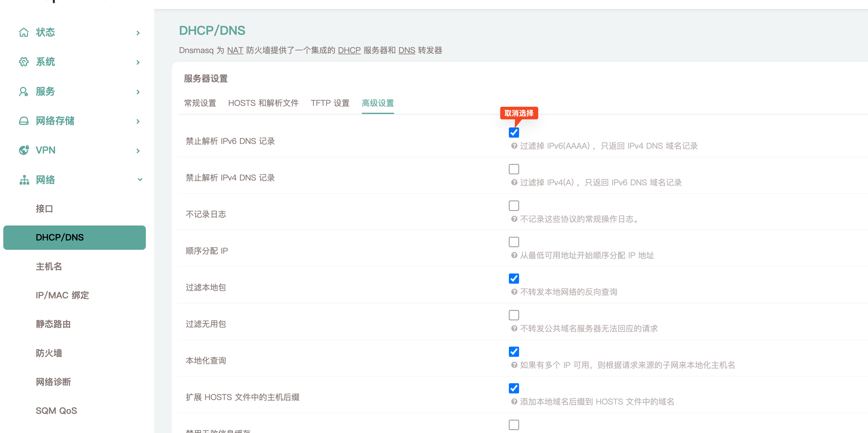Screen dimensions: 868x433
Task: Click help icon beside 过滤掉 IPv4(A) hint
Action: [x=514, y=182]
